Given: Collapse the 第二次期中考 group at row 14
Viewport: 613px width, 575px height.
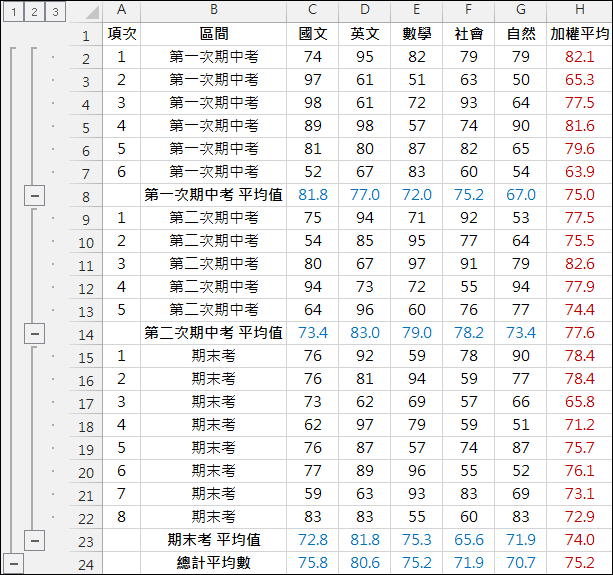Looking at the screenshot, I should (34, 334).
